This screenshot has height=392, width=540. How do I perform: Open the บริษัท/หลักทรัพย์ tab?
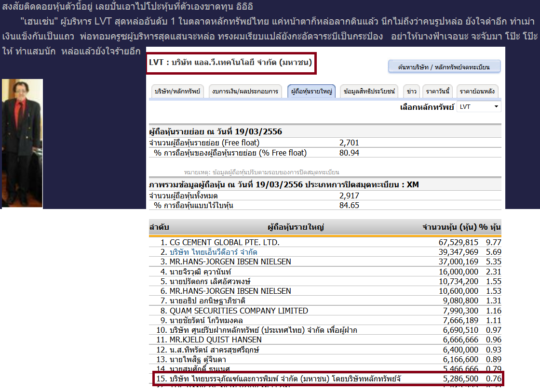point(177,91)
